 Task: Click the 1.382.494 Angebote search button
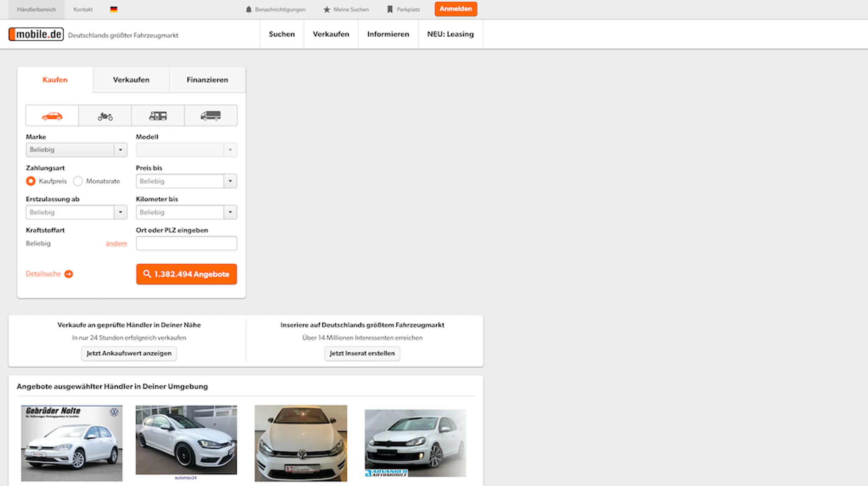[x=186, y=274]
